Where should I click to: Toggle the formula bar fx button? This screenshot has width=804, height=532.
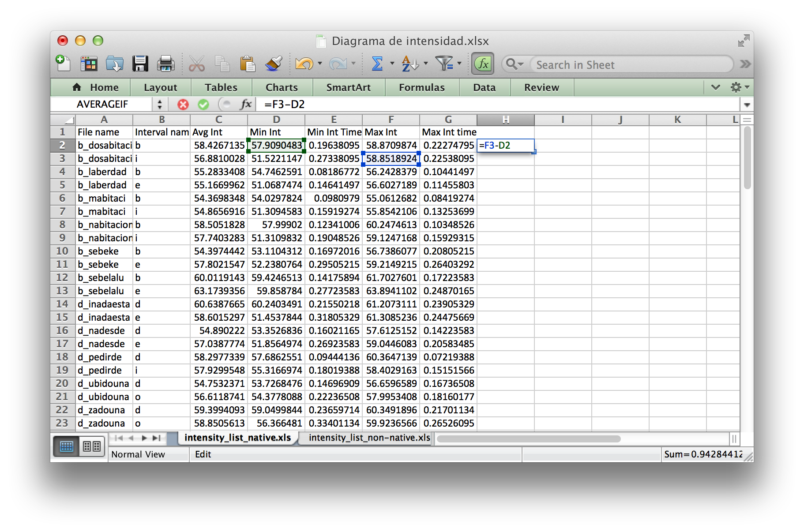[483, 64]
